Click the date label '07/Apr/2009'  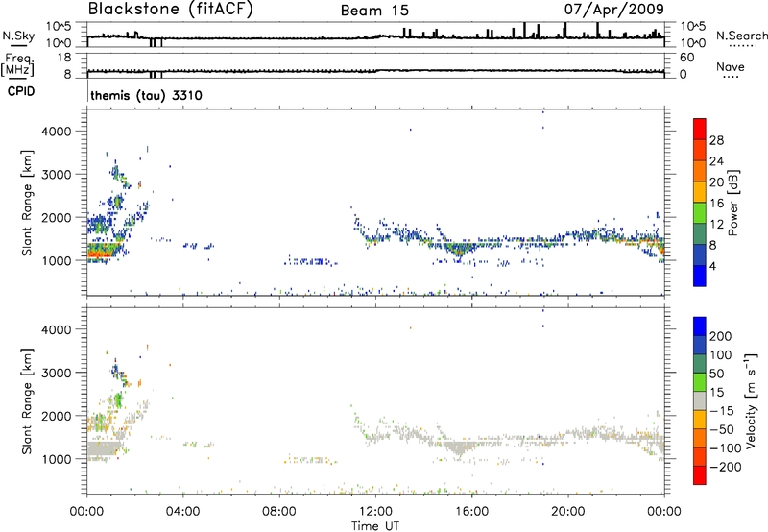coord(613,9)
